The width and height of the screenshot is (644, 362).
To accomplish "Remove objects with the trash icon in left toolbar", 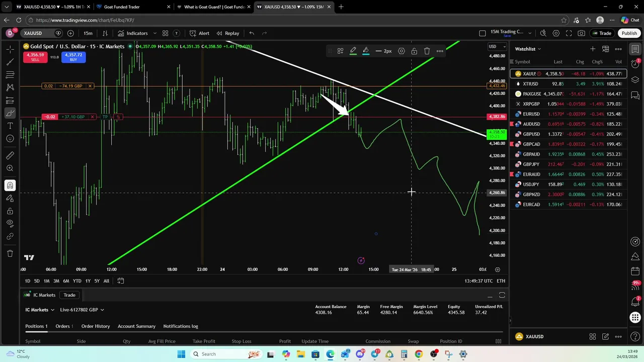I will [10, 253].
